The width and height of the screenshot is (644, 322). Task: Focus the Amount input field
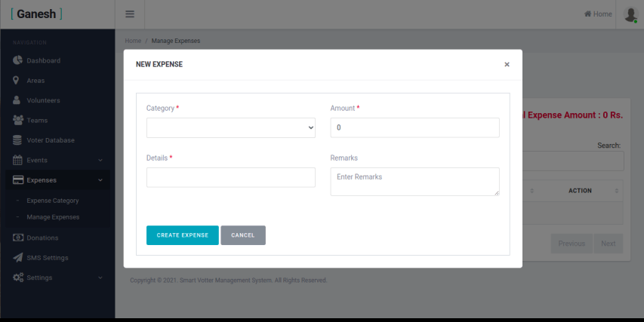click(414, 128)
